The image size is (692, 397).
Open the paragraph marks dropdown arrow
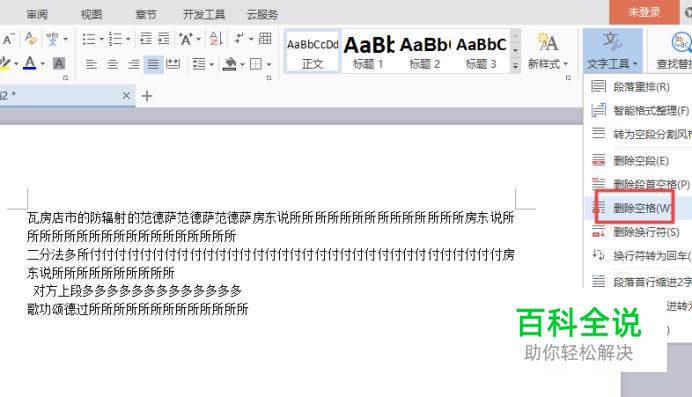[x=251, y=39]
